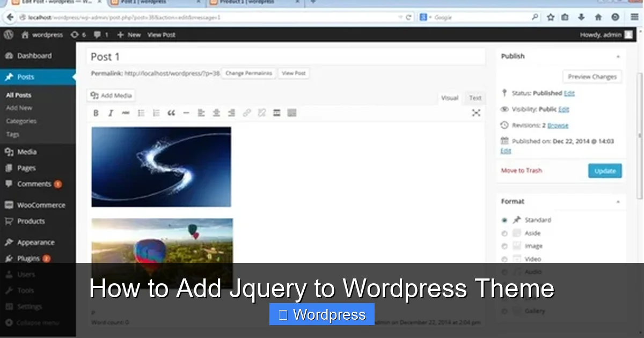Insert a horizontal line
The height and width of the screenshot is (338, 644).
186,113
